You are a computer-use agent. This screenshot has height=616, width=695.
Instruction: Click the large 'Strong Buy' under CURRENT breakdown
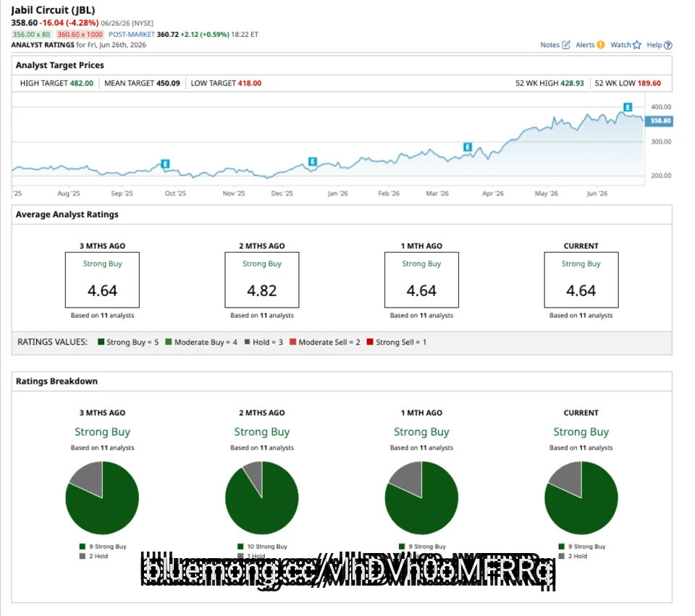tap(581, 431)
